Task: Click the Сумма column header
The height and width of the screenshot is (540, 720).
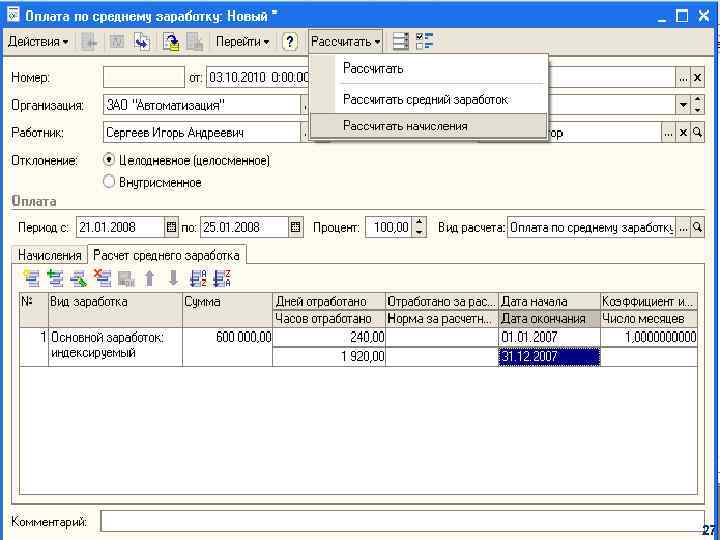Action: (227, 310)
